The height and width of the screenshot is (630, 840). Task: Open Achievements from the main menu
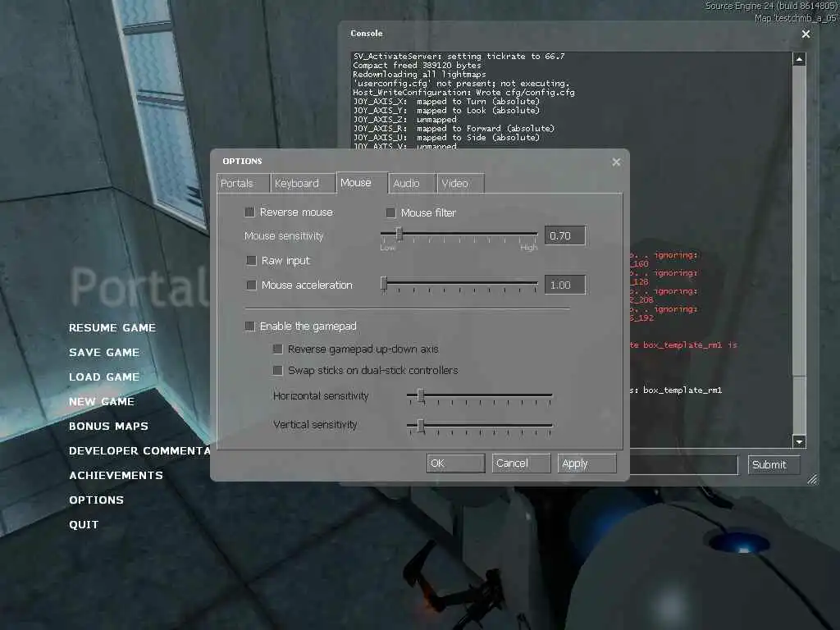click(x=116, y=476)
